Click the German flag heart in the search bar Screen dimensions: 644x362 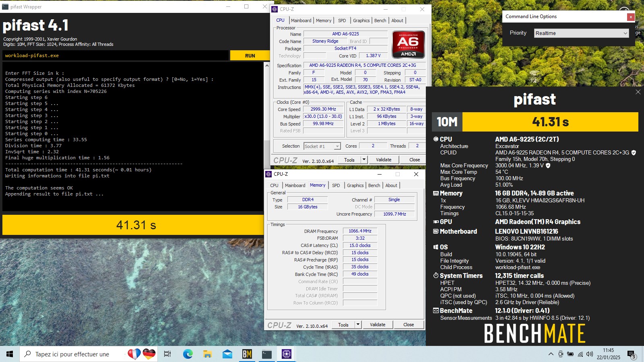pyautogui.click(x=149, y=354)
